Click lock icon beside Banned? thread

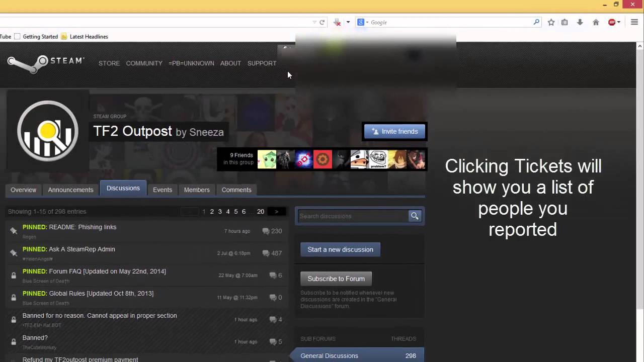coord(14,341)
